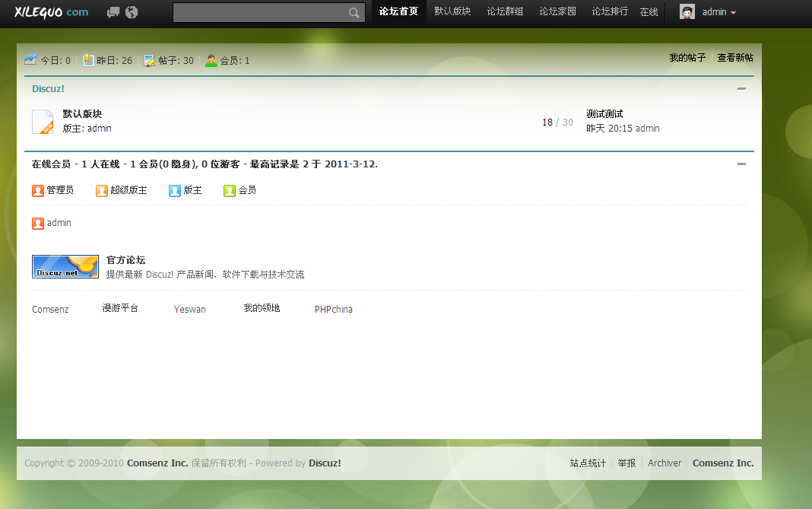Open the Yeswan friend link
This screenshot has width=812, height=509.
[189, 310]
